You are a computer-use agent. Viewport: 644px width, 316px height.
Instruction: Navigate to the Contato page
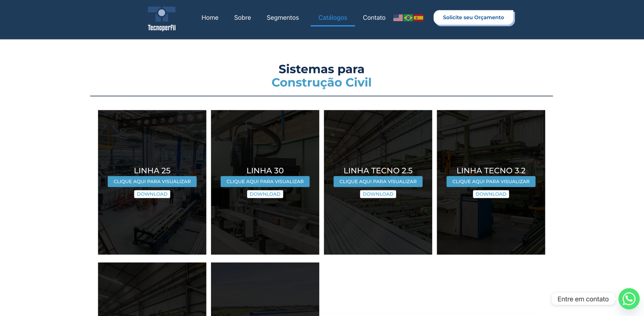coord(374,18)
